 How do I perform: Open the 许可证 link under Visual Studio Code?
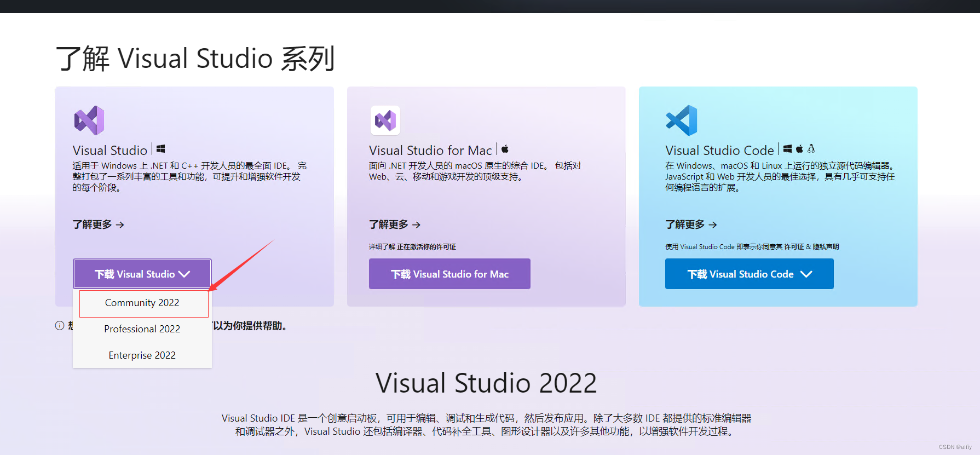794,247
